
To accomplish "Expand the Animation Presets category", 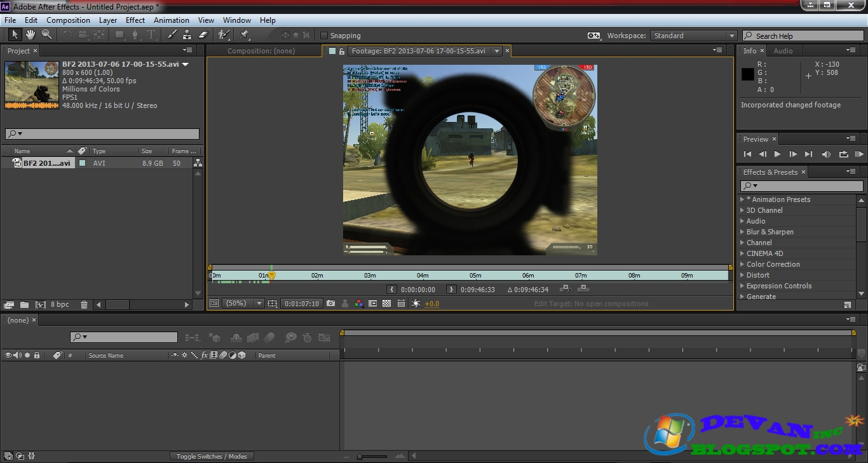I will 742,199.
